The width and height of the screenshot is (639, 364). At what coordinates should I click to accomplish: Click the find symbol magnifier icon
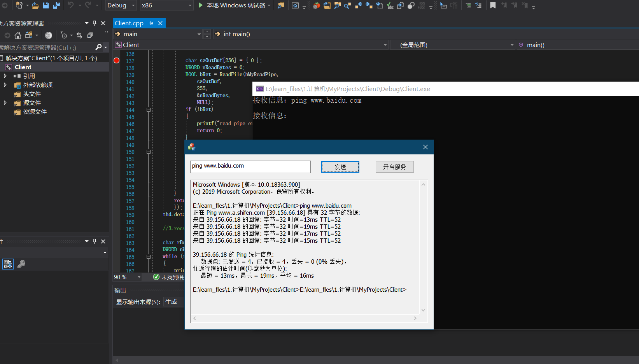click(348, 5)
